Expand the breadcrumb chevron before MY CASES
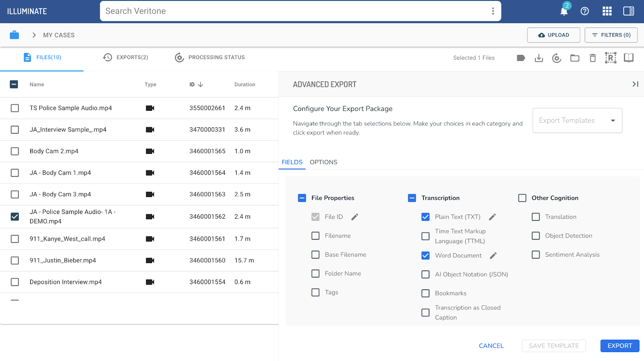Image resolution: width=644 pixels, height=361 pixels. point(34,35)
